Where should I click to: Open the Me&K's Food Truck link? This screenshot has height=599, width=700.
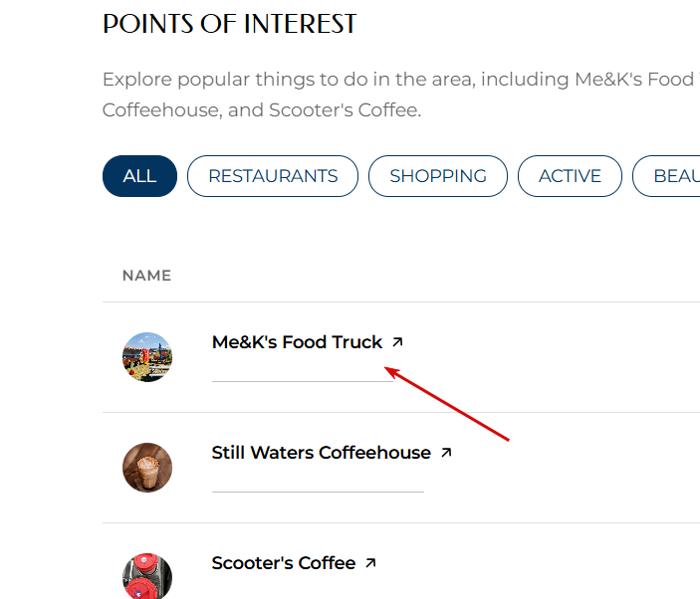297,342
